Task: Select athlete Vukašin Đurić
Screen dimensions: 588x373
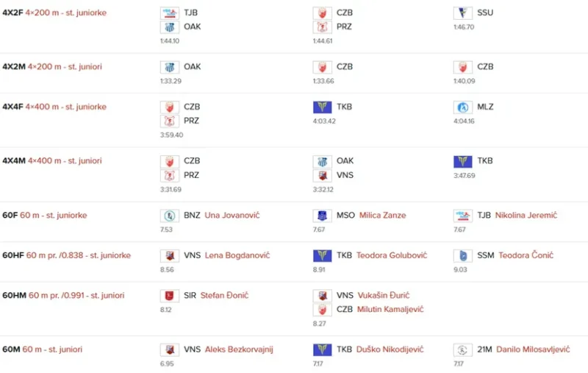Action: tap(383, 296)
